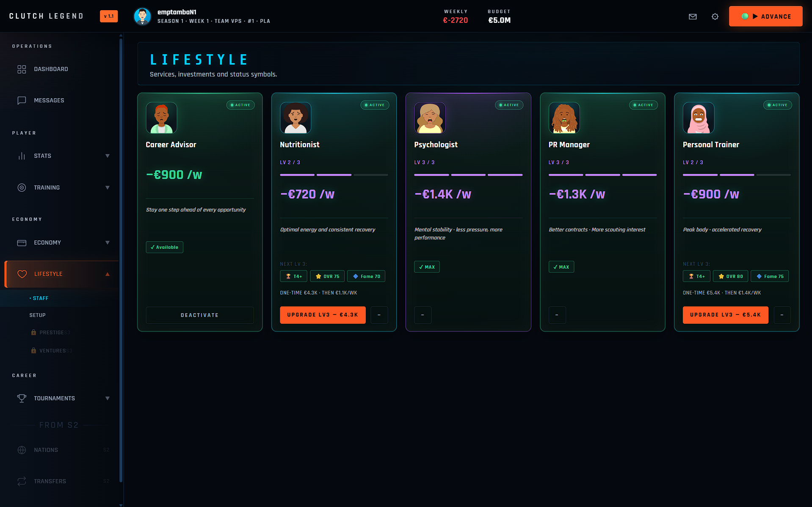Viewport: 812px width, 507px height.
Task: Click the PR Manager portrait thumbnail
Action: click(564, 118)
